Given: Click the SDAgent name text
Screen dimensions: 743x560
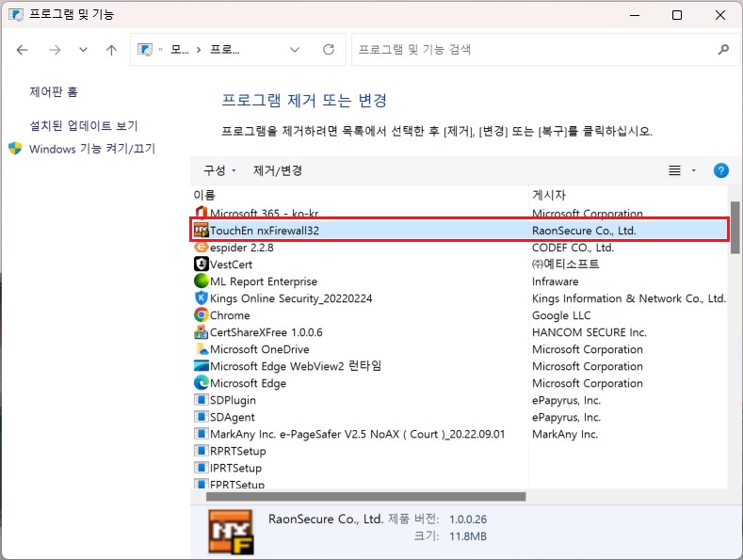Looking at the screenshot, I should tap(233, 417).
